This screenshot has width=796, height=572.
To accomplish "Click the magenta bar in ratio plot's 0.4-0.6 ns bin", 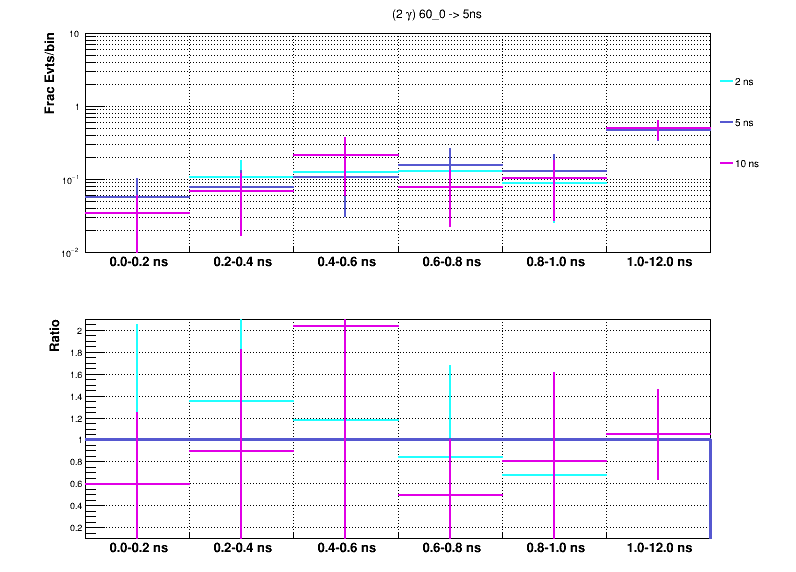I will 320,326.
